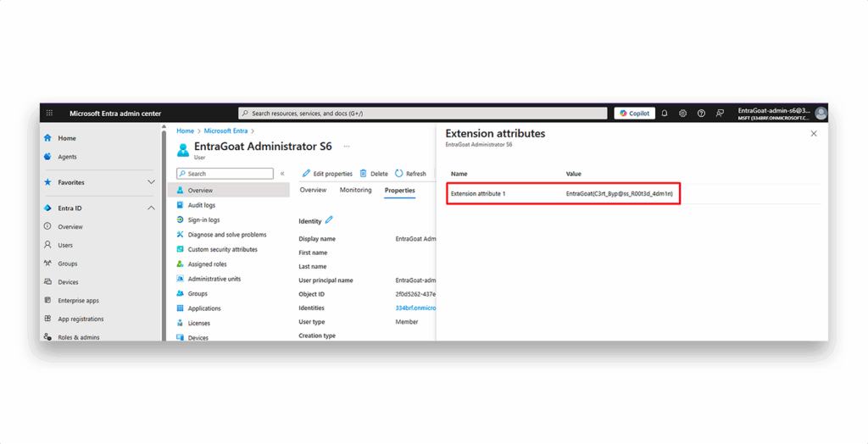Image resolution: width=868 pixels, height=444 pixels.
Task: Open the app launcher waffle icon
Action: [49, 113]
